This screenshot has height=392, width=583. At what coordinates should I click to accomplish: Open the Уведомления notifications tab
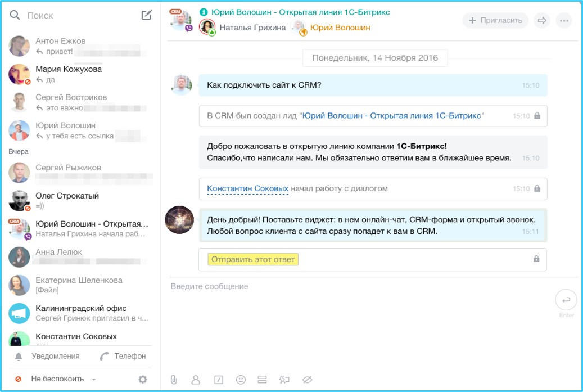click(56, 356)
